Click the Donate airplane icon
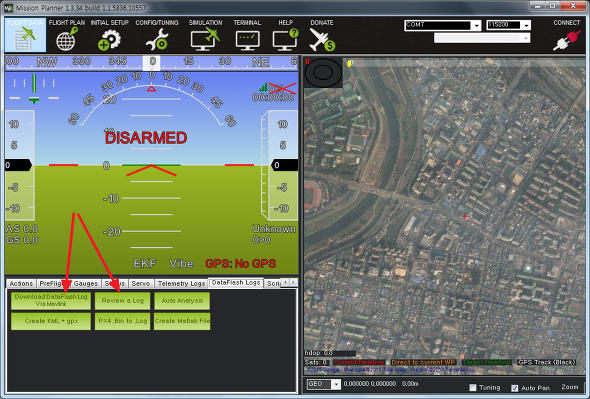 [322, 39]
